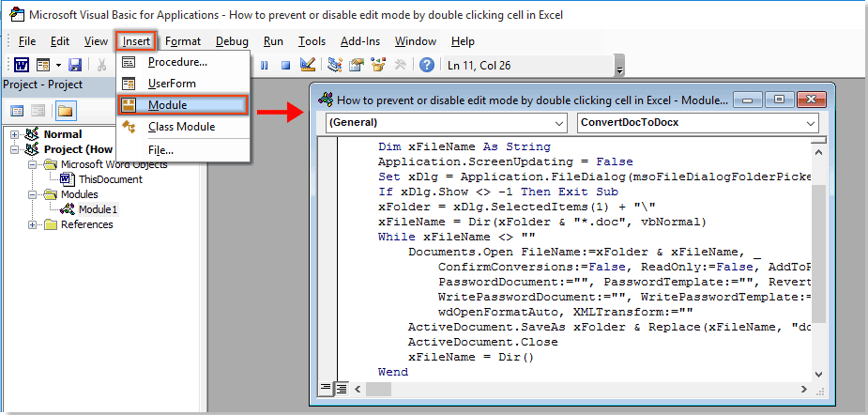The height and width of the screenshot is (415, 868).
Task: Switch to Full Module View button
Action: (343, 387)
